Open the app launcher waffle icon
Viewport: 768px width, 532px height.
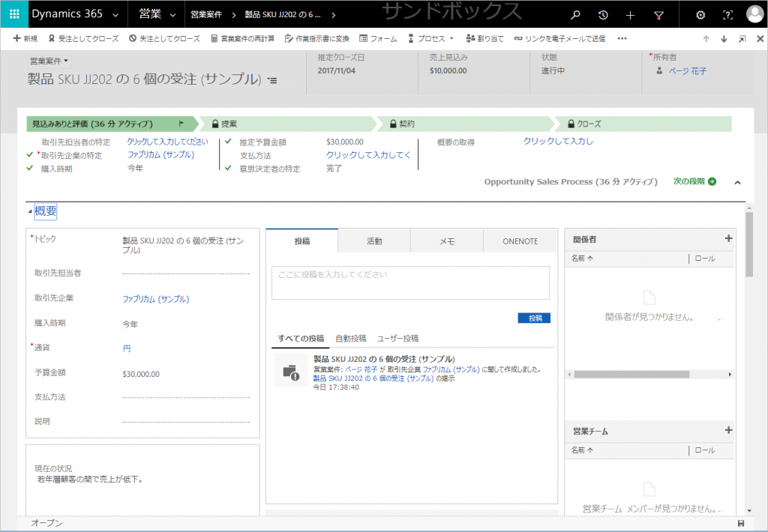(x=14, y=14)
